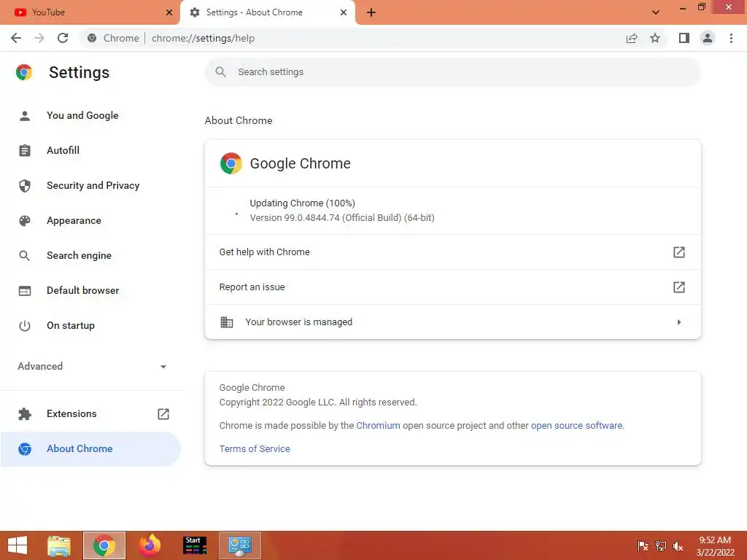This screenshot has height=560, width=747.
Task: Click the magnifier icon in Search settings
Action: pos(220,72)
